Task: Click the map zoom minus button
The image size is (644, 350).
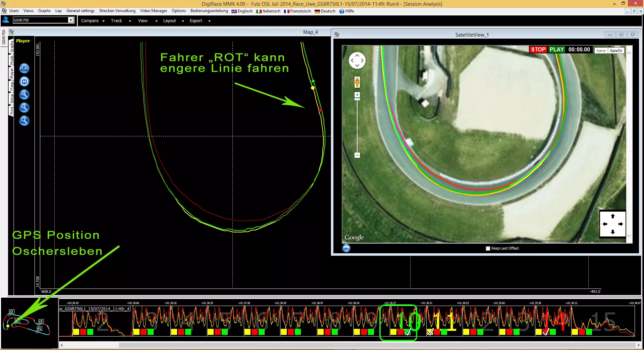Action: click(357, 155)
